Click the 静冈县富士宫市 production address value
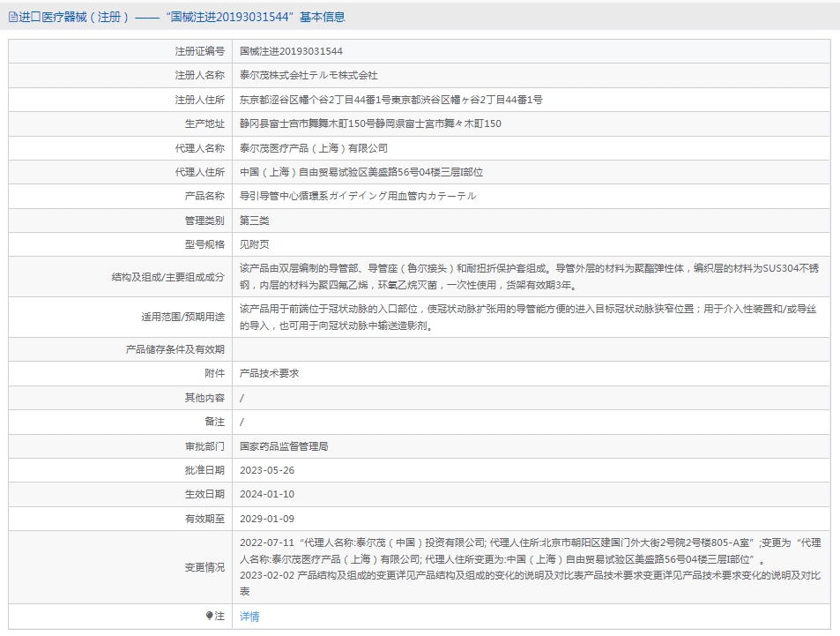Image resolution: width=840 pixels, height=636 pixels. pyautogui.click(x=370, y=123)
